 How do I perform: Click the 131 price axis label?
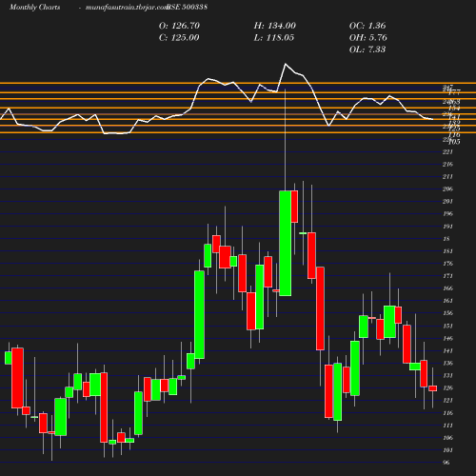pyautogui.click(x=447, y=375)
